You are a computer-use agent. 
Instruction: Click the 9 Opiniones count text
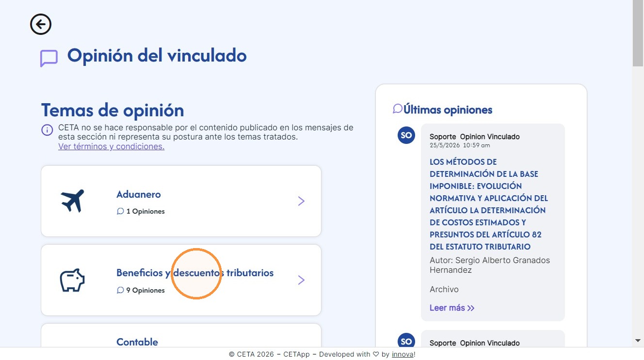tap(145, 290)
